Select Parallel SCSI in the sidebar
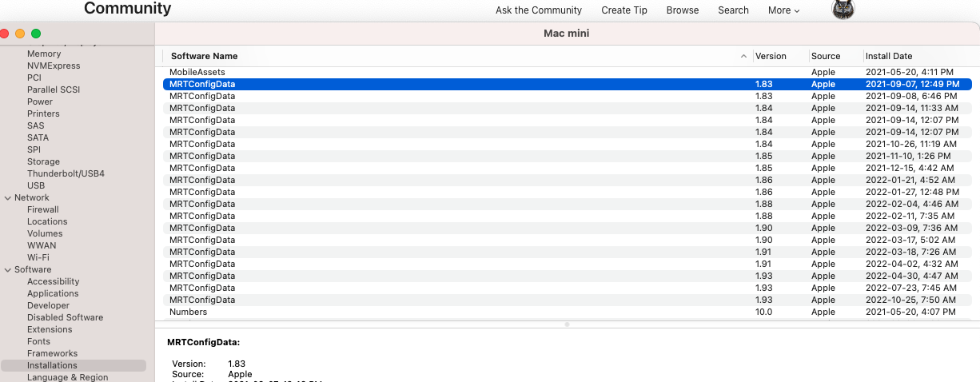Viewport: 980px width, 382px height. (54, 90)
